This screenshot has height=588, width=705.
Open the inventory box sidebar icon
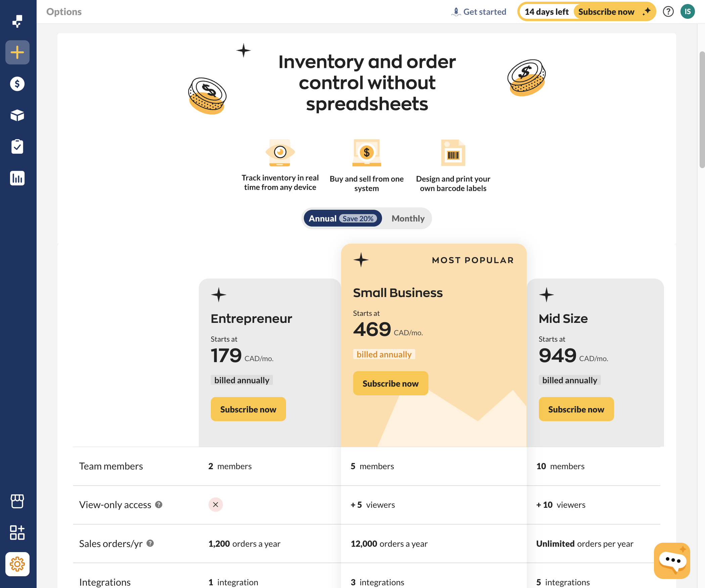click(17, 115)
